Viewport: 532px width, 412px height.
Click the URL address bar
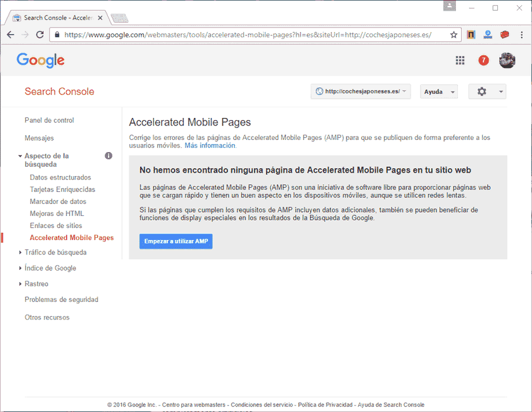click(255, 35)
